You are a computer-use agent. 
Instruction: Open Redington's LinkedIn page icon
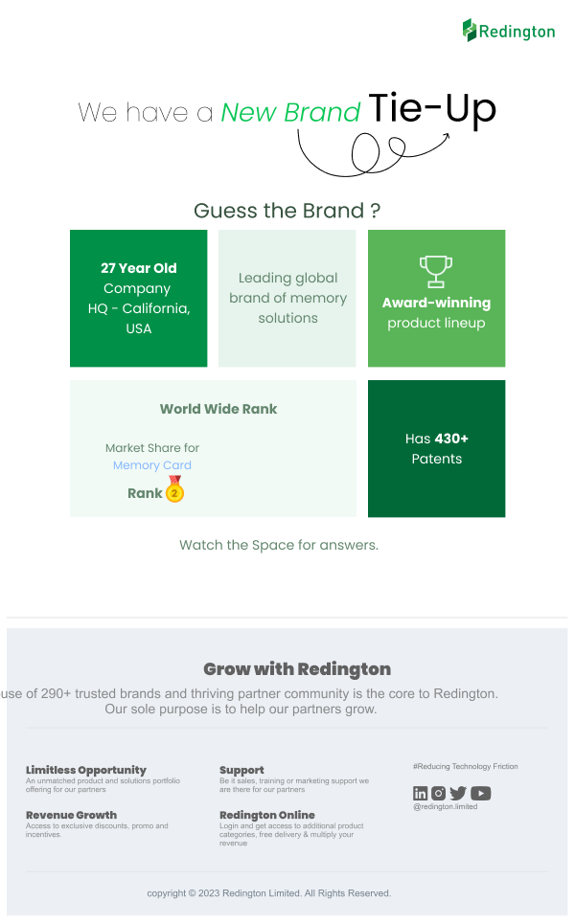(420, 793)
